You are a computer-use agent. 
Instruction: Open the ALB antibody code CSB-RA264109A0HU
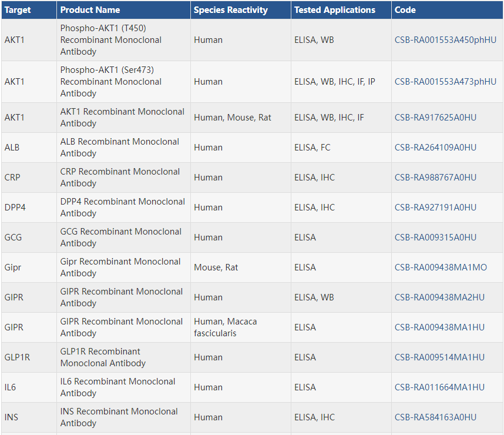(x=435, y=148)
